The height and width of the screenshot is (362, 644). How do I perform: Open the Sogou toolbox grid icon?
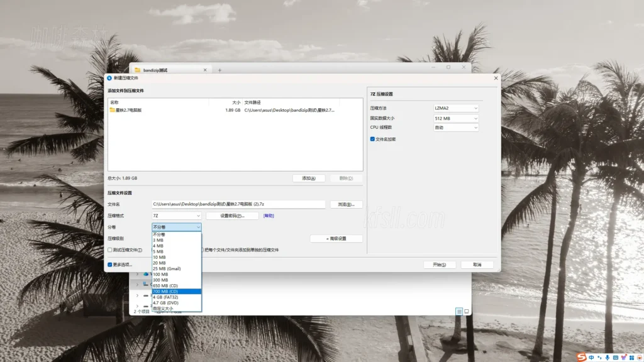(633, 357)
